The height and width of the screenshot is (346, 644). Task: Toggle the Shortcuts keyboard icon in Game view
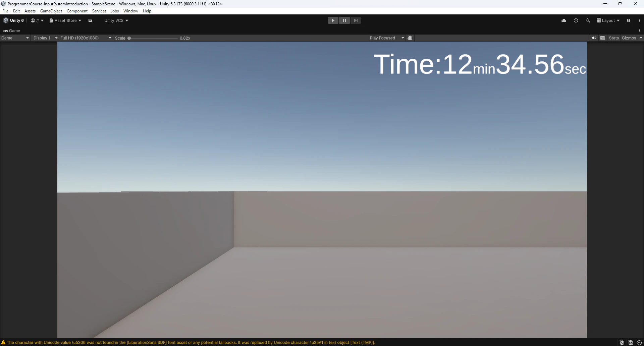pos(603,38)
